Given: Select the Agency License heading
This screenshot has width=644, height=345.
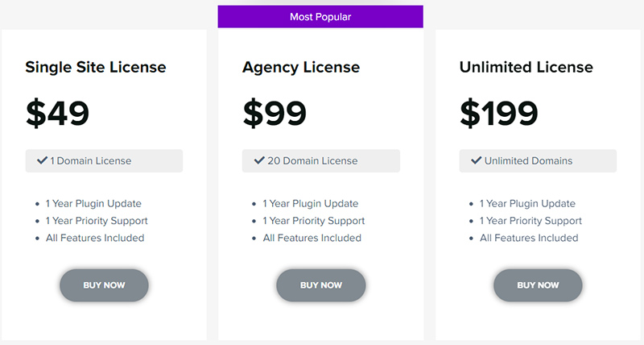Looking at the screenshot, I should [x=301, y=67].
